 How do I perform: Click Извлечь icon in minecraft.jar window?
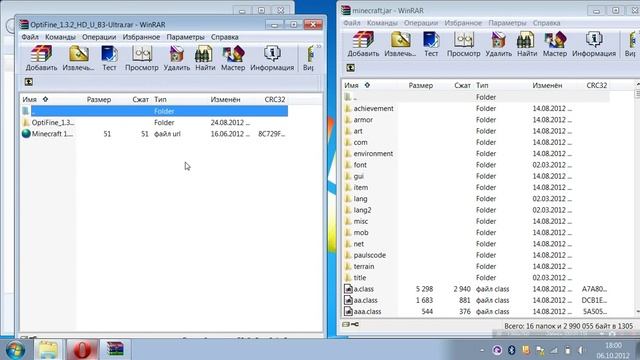[x=400, y=44]
